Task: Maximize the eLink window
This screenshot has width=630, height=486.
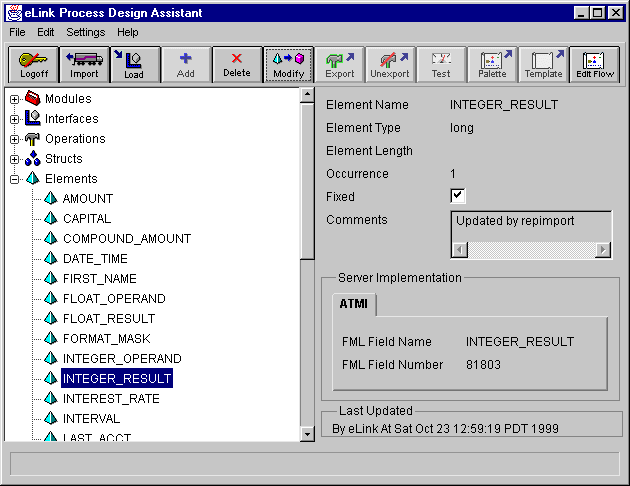Action: click(x=597, y=13)
